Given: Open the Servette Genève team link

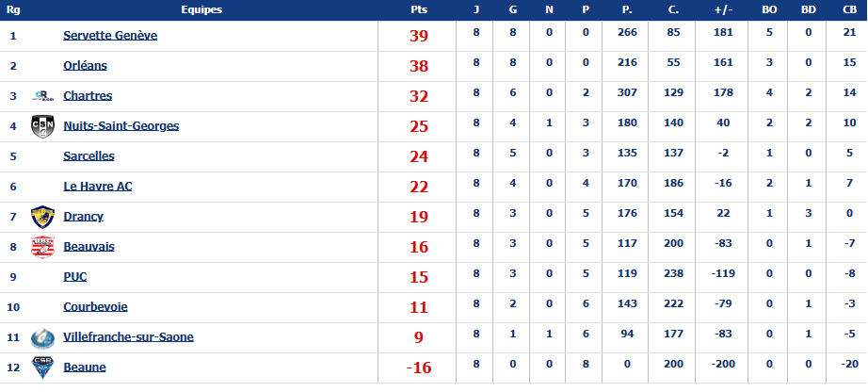Looking at the screenshot, I should [110, 36].
